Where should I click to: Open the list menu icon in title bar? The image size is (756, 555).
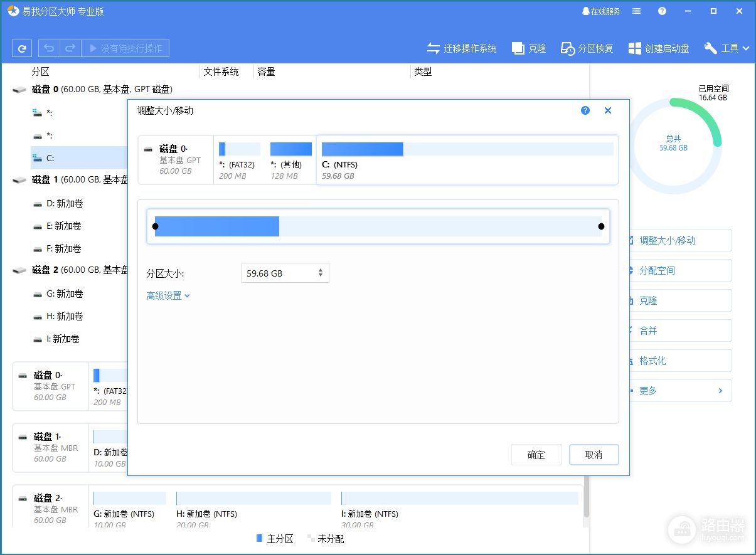(637, 11)
